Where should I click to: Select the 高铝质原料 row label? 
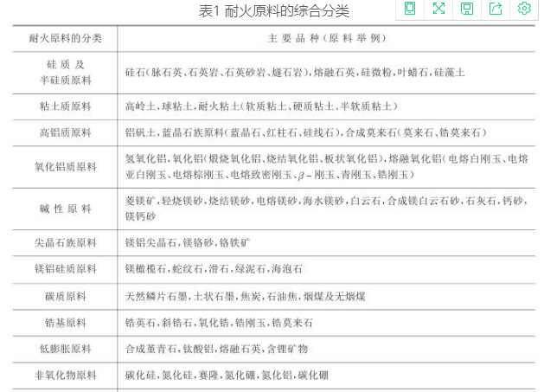click(x=66, y=132)
